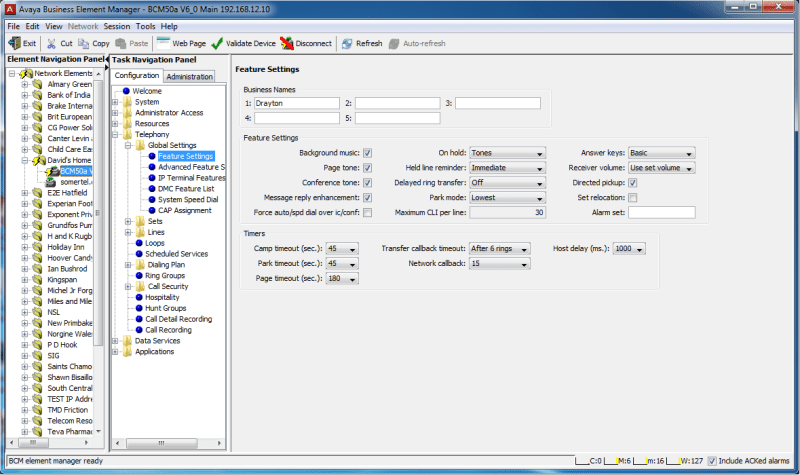Select the Hospitality bullet icon
The height and width of the screenshot is (475, 800).
point(139,297)
